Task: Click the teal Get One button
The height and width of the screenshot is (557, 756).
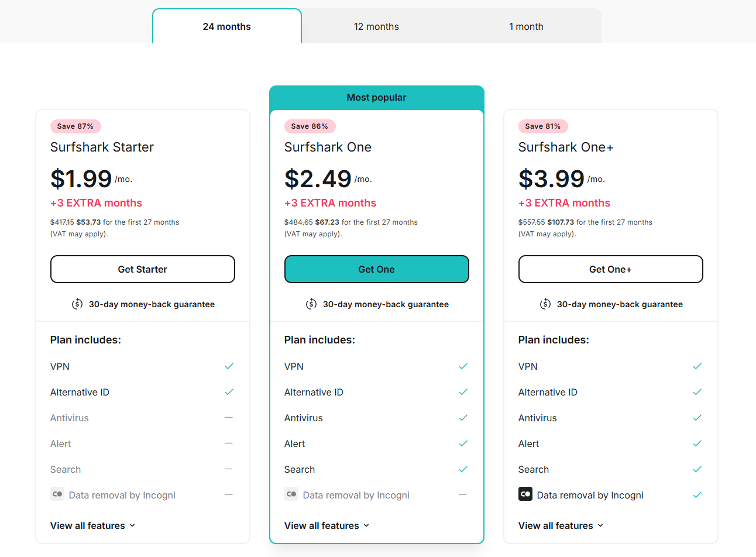Action: 377,269
